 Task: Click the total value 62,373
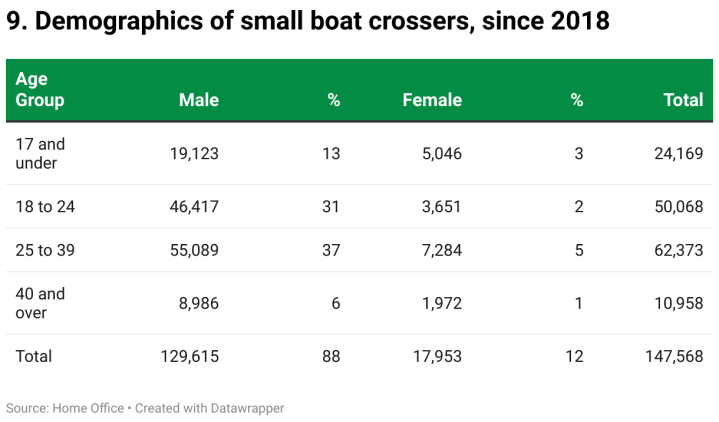click(679, 250)
